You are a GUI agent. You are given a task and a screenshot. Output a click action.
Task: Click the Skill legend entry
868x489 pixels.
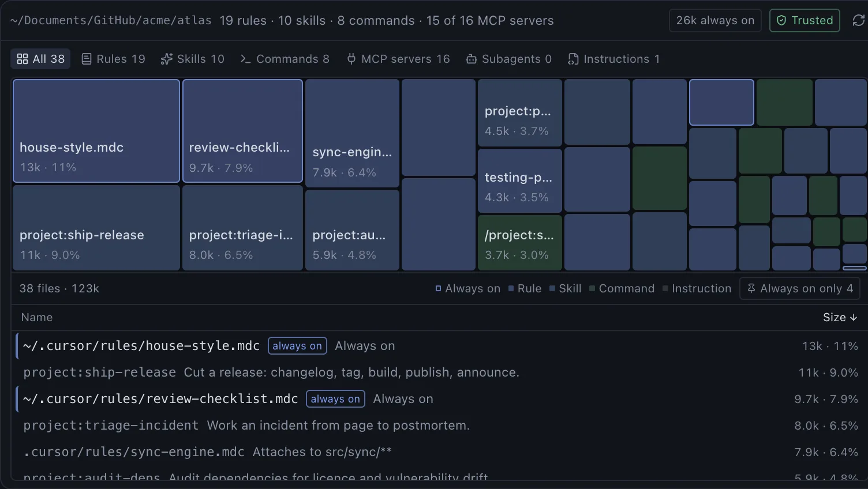(566, 288)
